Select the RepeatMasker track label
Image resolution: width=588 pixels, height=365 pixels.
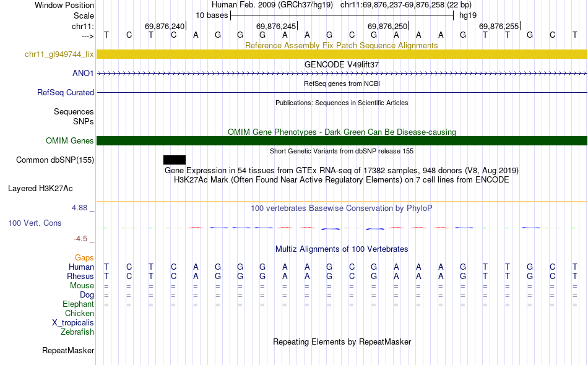click(x=68, y=350)
